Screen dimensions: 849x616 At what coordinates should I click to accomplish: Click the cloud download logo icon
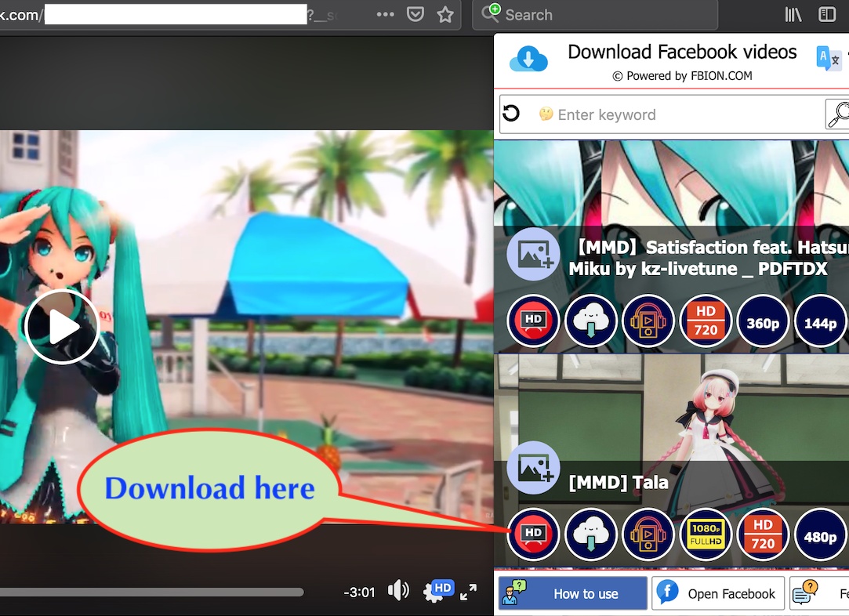[x=528, y=59]
